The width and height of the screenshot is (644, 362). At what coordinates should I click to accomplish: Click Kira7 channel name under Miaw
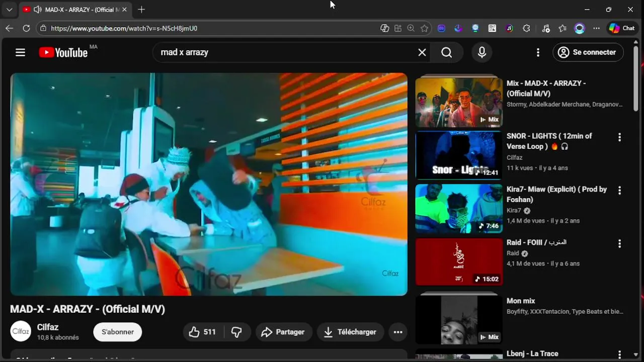[514, 211]
